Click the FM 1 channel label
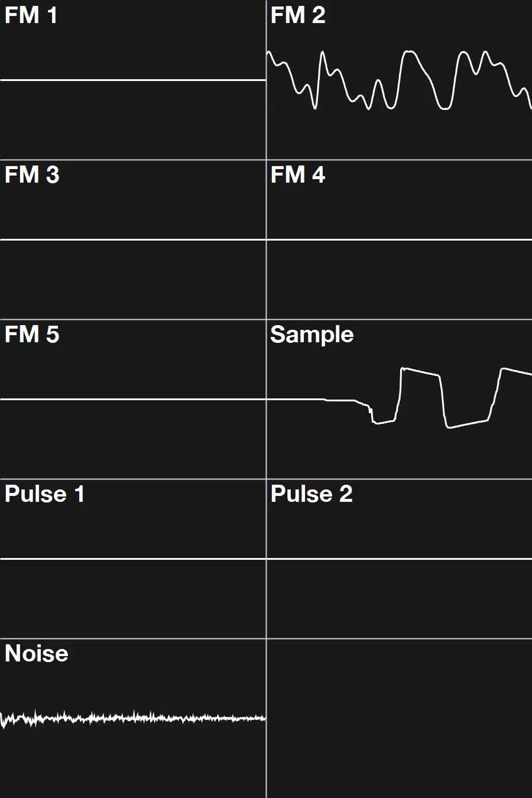Screen dimensions: 532x798 pyautogui.click(x=31, y=15)
